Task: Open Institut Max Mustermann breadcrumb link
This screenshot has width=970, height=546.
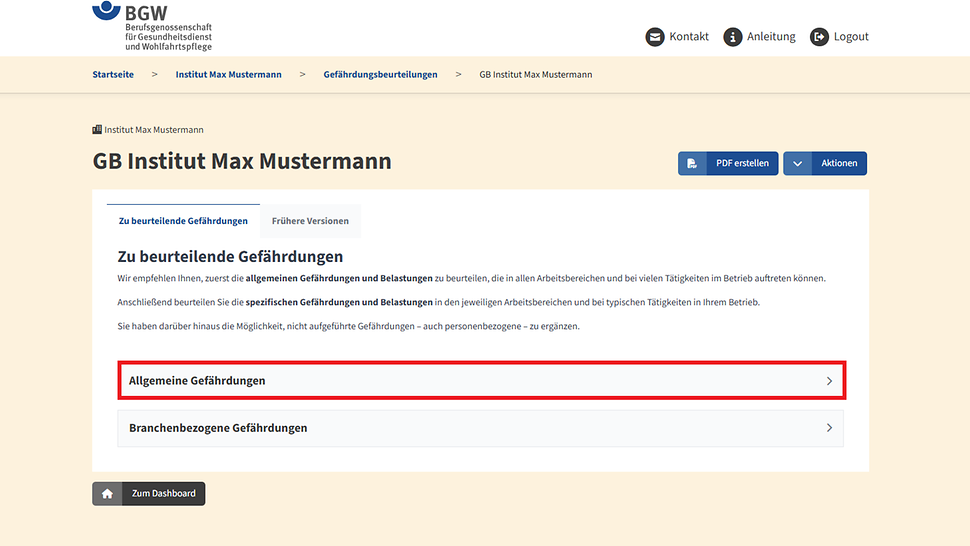Action: coord(228,74)
